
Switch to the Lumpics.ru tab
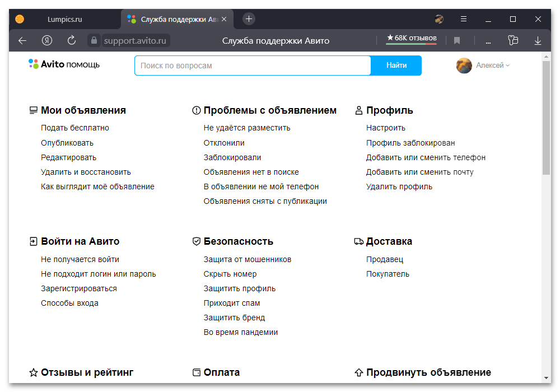tap(64, 19)
